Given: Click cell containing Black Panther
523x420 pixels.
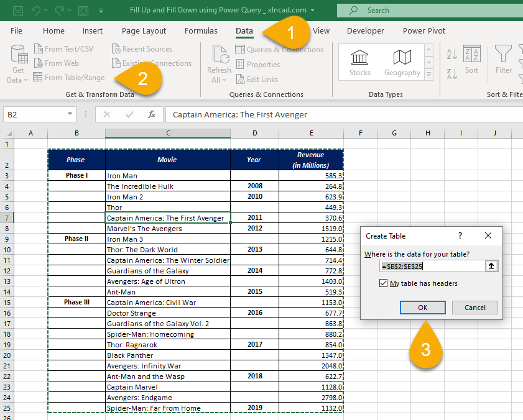Looking at the screenshot, I should coord(168,355).
